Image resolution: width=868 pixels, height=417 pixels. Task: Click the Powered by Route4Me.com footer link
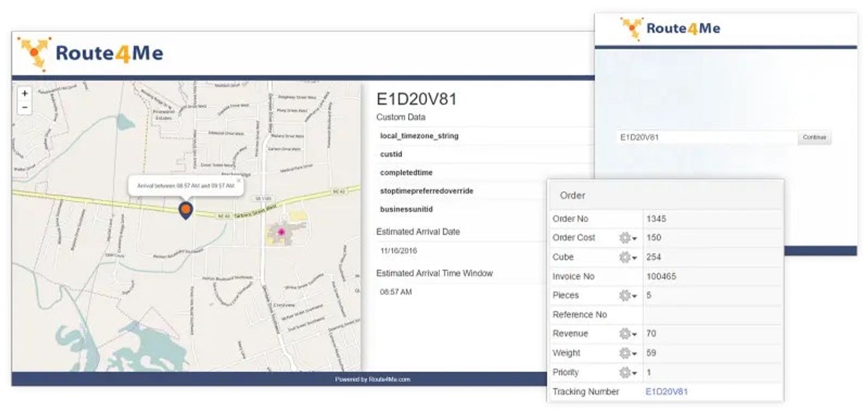click(x=373, y=380)
